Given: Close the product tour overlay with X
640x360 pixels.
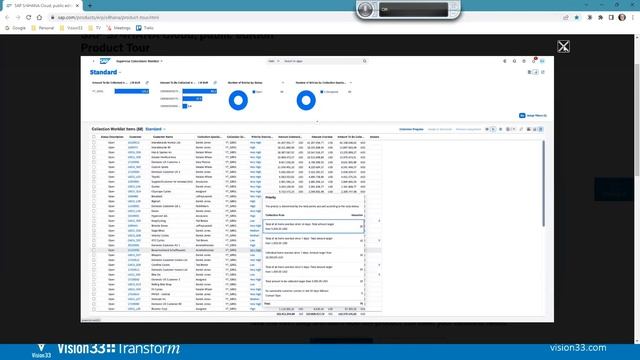Looking at the screenshot, I should [563, 47].
